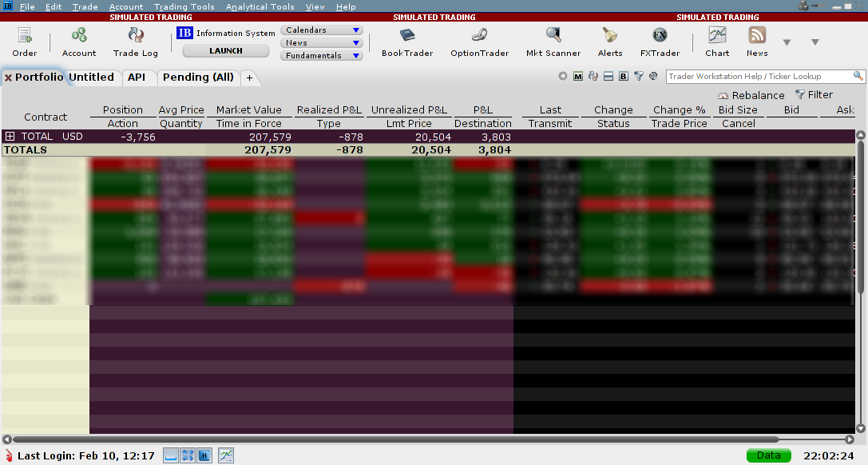This screenshot has height=465, width=868.
Task: Click the horizontal scrollbar left arrow
Action: pos(6,439)
